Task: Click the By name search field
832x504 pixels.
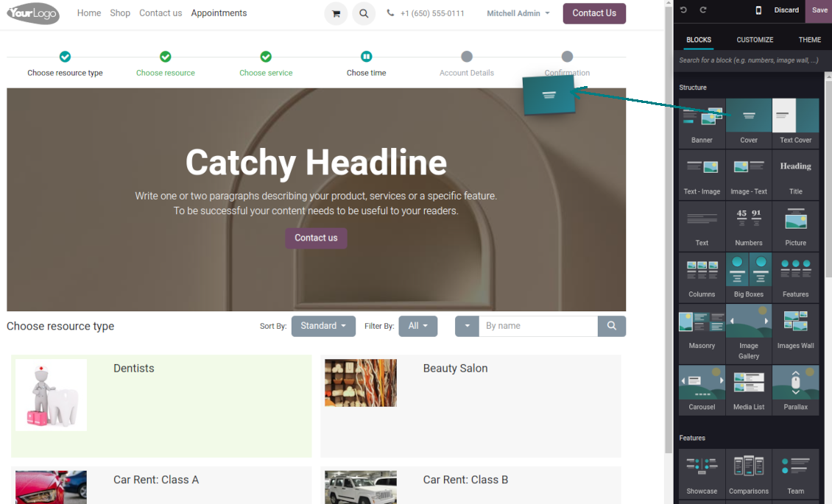Action: pyautogui.click(x=538, y=326)
